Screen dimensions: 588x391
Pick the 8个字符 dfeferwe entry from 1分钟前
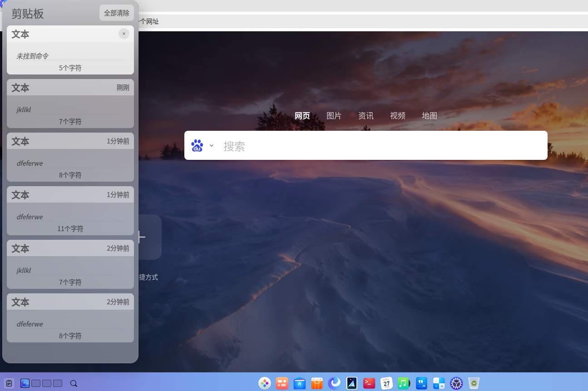[x=70, y=157]
